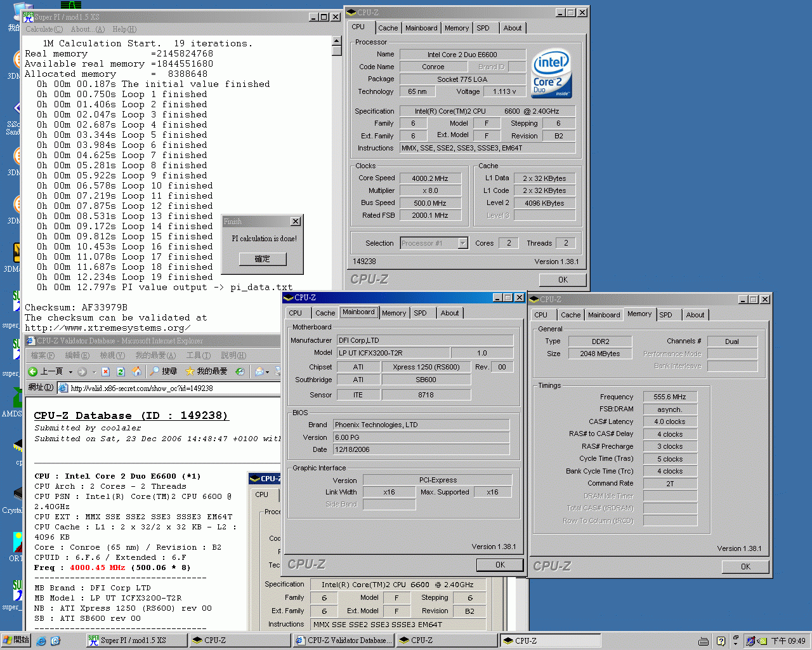This screenshot has width=812, height=650.
Task: Click the Super PI / mod1.5 XS taskbar button
Action: pos(136,640)
